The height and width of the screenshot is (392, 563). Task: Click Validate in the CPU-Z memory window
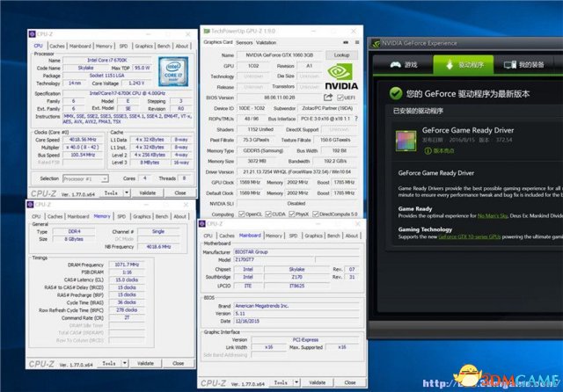145,363
